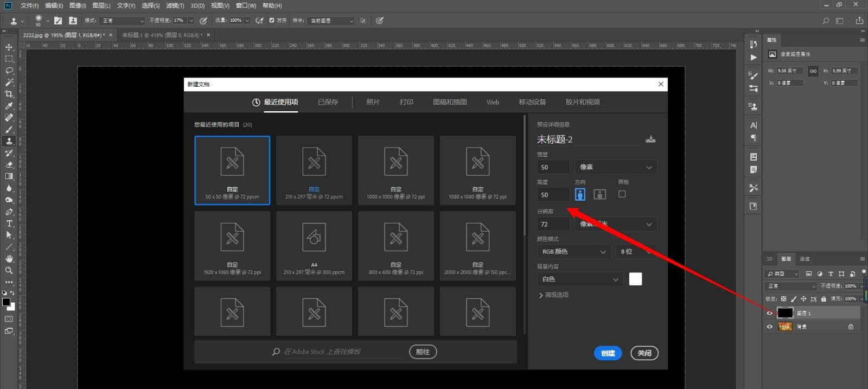Open the History panel icon
Image resolution: width=868 pixels, height=389 pixels.
coord(753,44)
